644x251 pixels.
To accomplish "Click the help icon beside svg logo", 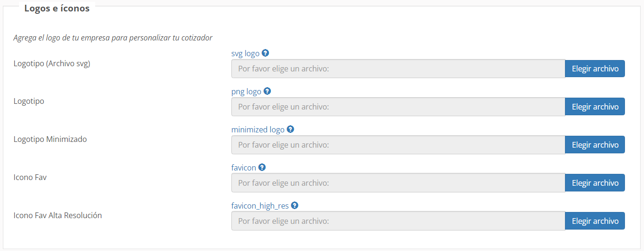I will (x=266, y=53).
